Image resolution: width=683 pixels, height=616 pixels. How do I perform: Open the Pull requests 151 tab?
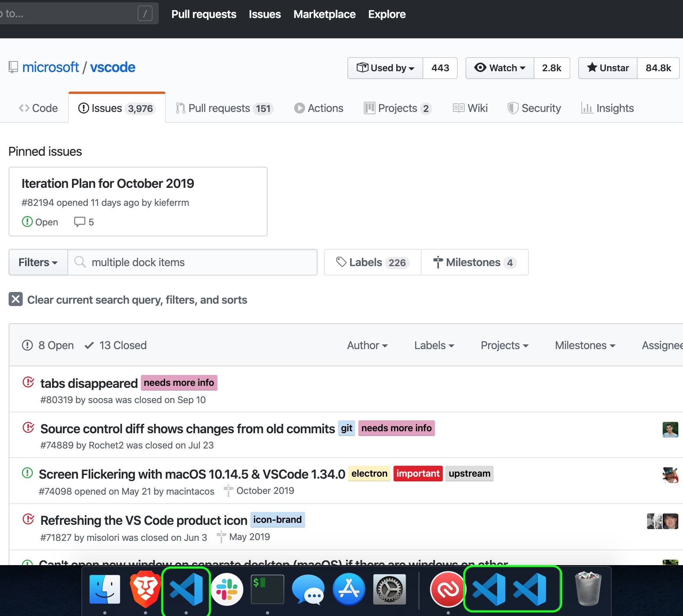[225, 108]
